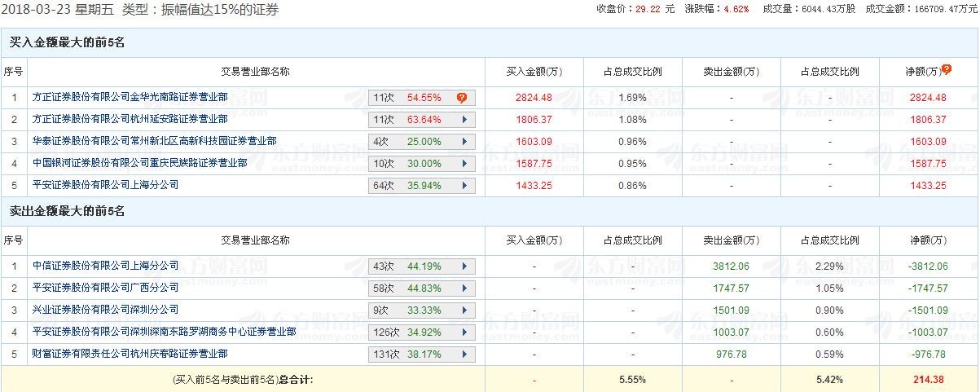Click the arrow icon next to 30.00%
Image resolution: width=980 pixels, height=392 pixels.
(x=464, y=164)
